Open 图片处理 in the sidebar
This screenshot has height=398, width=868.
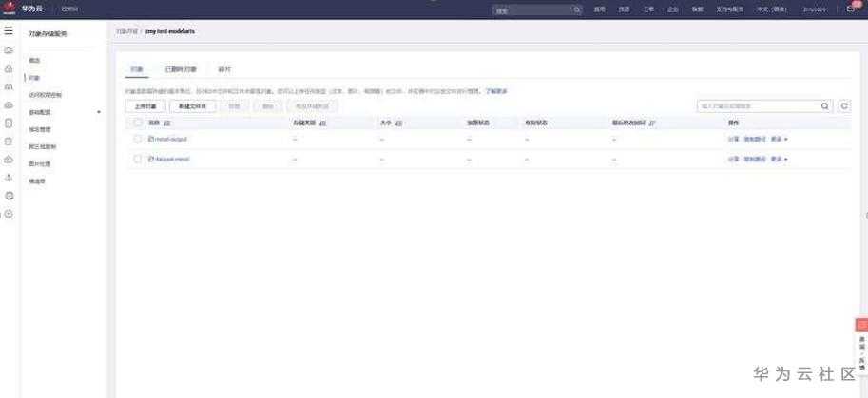point(40,164)
